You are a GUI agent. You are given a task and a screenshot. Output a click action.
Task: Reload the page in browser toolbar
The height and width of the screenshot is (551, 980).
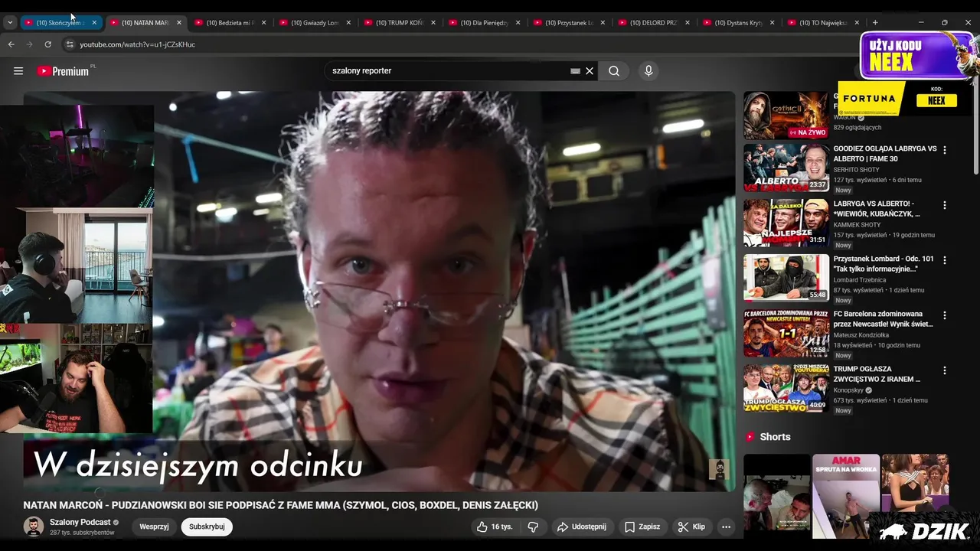(47, 44)
